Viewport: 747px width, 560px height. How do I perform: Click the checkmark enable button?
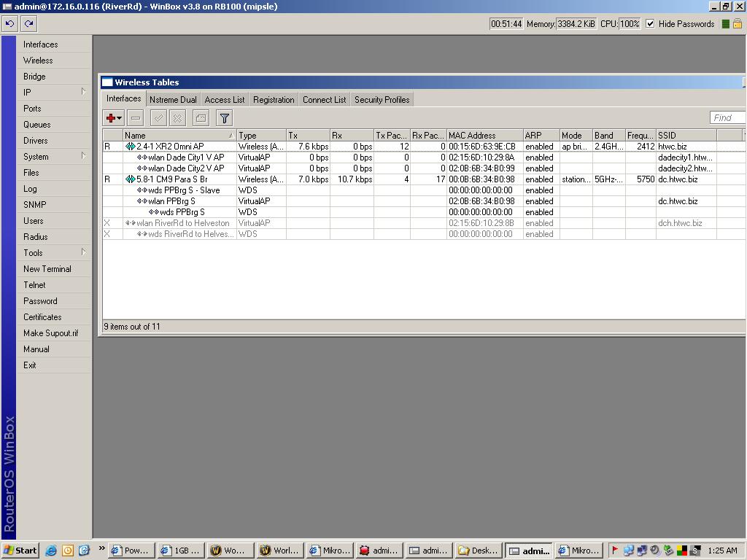(158, 118)
